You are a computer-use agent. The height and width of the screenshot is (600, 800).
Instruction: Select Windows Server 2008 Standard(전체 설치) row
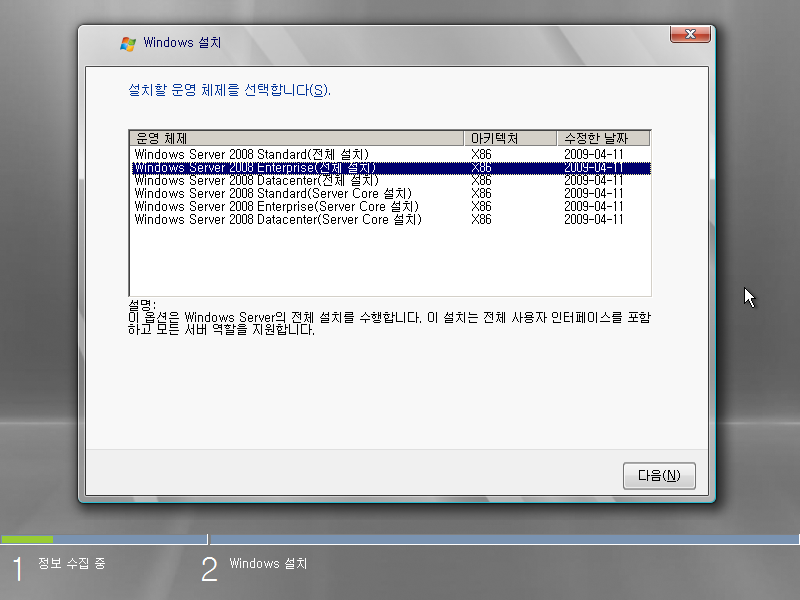(x=391, y=155)
